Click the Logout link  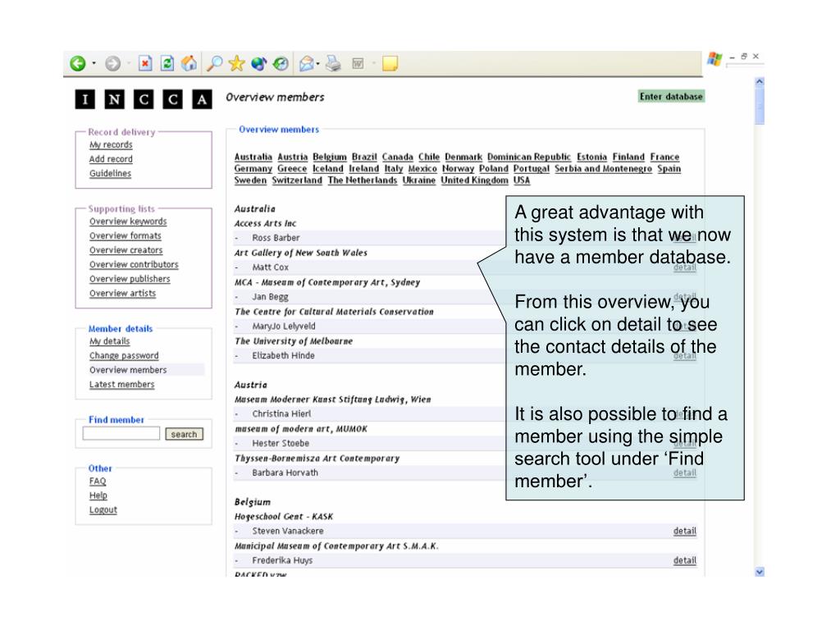point(103,510)
